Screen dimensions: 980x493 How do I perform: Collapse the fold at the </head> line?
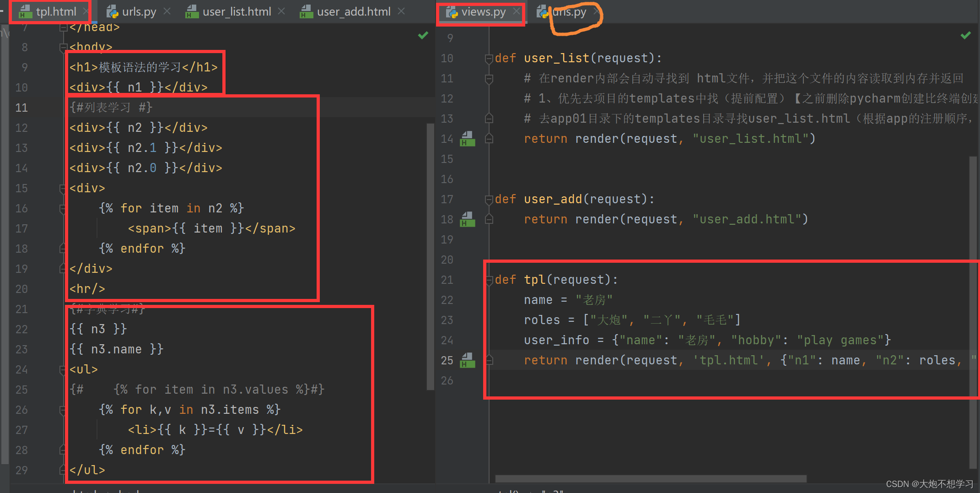click(63, 27)
